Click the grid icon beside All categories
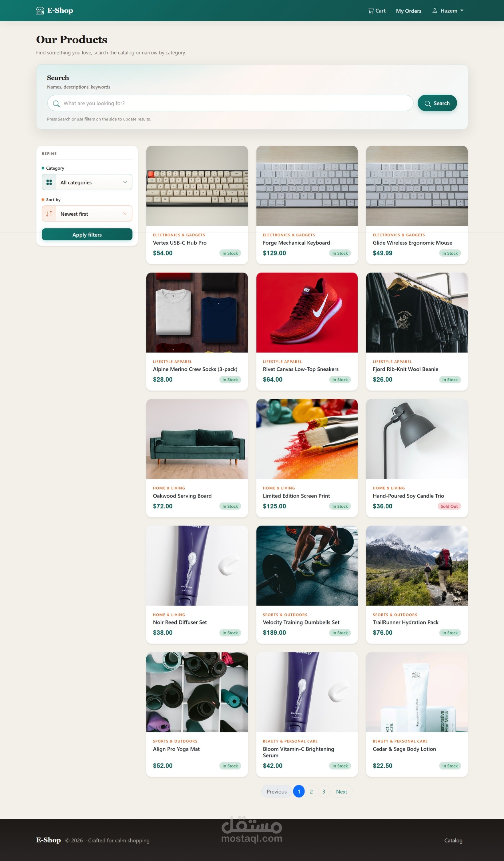The height and width of the screenshot is (861, 504). (x=49, y=182)
